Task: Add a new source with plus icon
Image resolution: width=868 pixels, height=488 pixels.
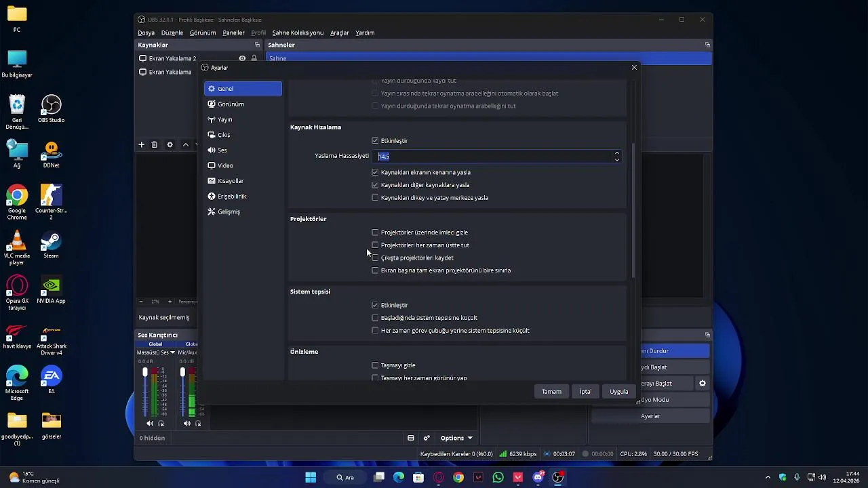Action: coord(141,144)
